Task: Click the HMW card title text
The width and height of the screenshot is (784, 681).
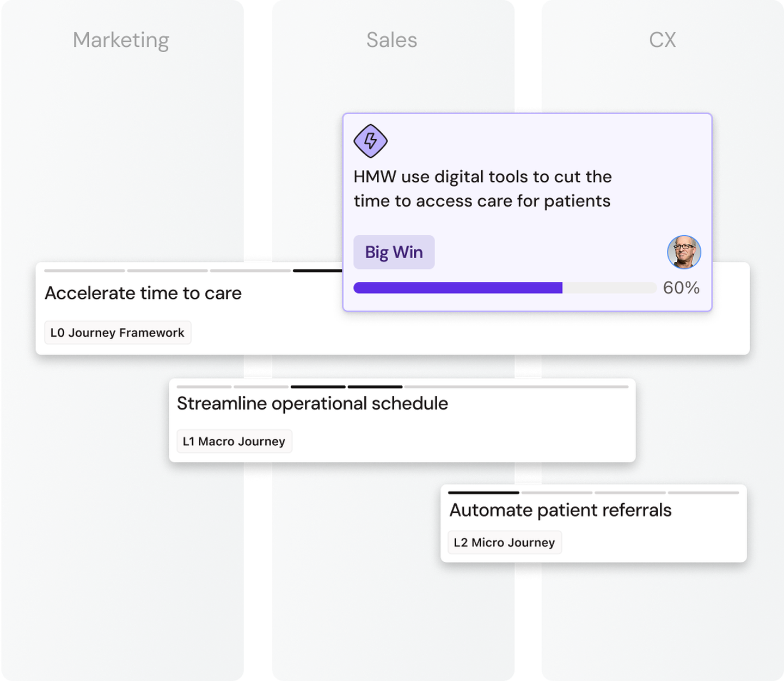Action: click(482, 188)
